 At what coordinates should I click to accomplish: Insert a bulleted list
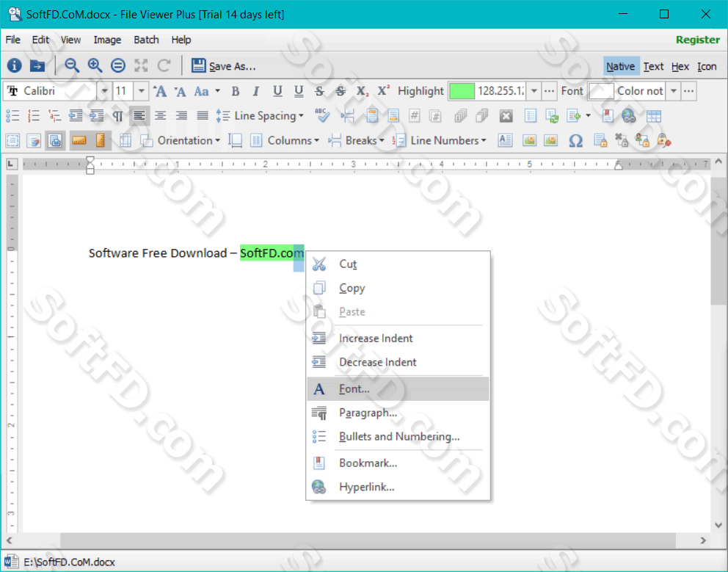[x=12, y=116]
